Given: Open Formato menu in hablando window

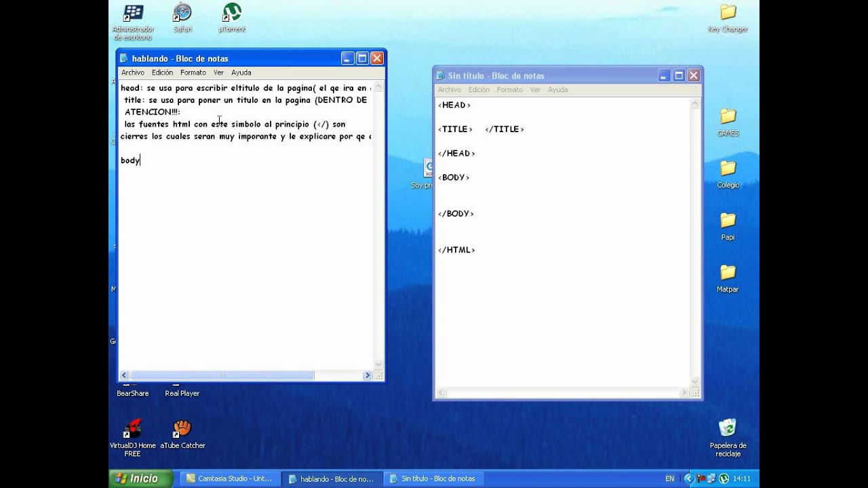Looking at the screenshot, I should [193, 73].
